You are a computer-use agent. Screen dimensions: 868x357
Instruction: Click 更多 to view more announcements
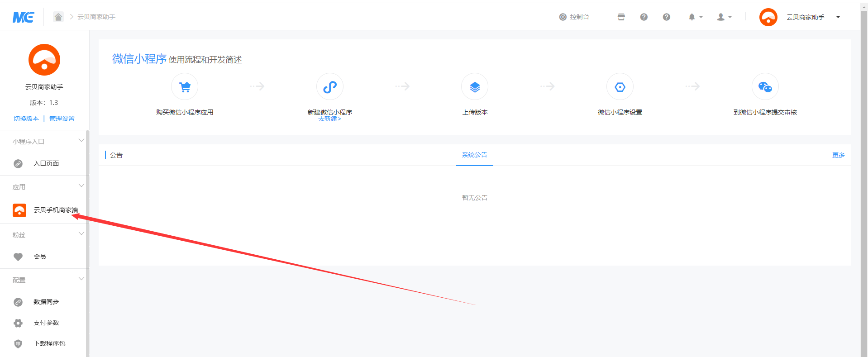tap(839, 155)
